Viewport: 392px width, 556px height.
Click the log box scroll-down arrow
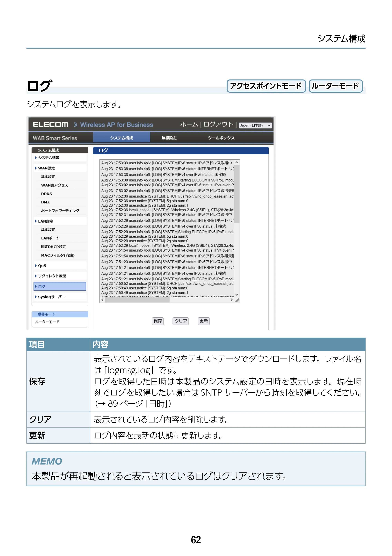point(237,295)
